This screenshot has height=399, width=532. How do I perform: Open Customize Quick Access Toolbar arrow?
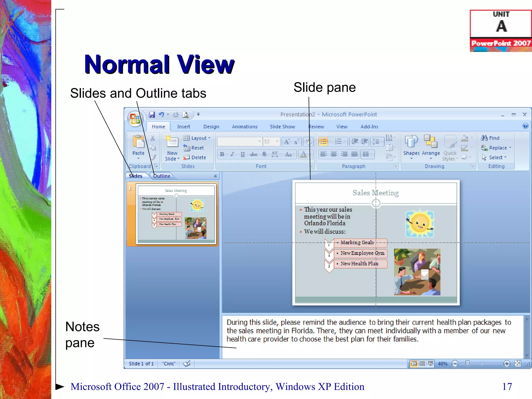[x=198, y=114]
